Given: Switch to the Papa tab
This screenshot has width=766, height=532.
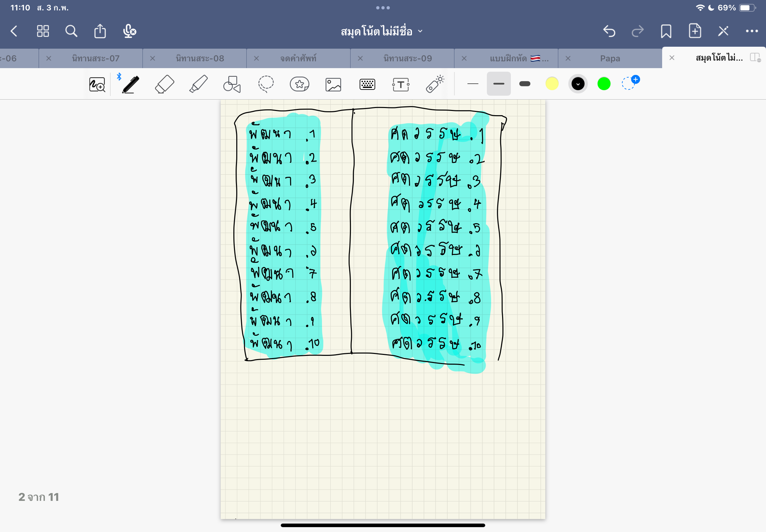Looking at the screenshot, I should pos(610,58).
